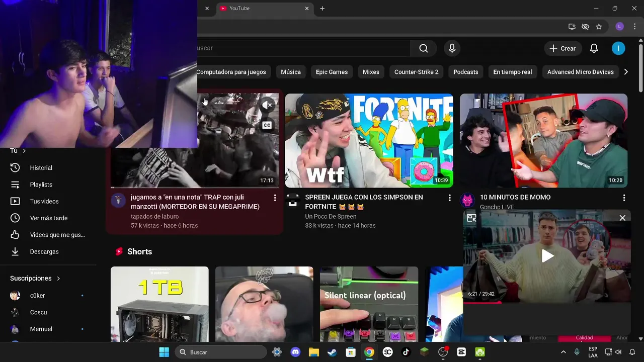The height and width of the screenshot is (362, 644).
Task: Expand miniplayer to full watch page
Action: (471, 218)
